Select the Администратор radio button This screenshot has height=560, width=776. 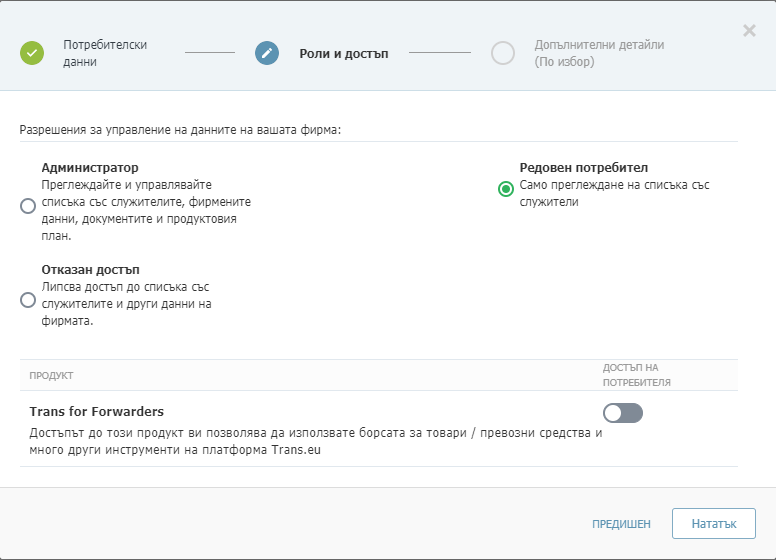click(28, 206)
